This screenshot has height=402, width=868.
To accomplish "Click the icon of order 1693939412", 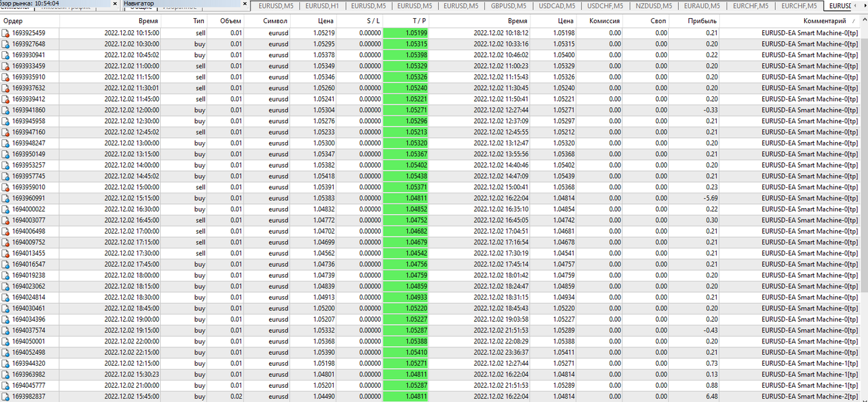I will coord(6,99).
